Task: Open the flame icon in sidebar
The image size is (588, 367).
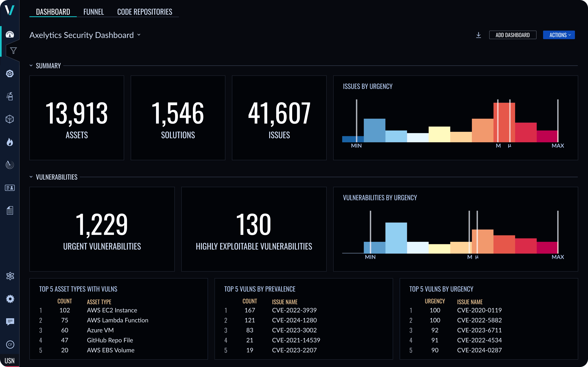Action: click(10, 142)
